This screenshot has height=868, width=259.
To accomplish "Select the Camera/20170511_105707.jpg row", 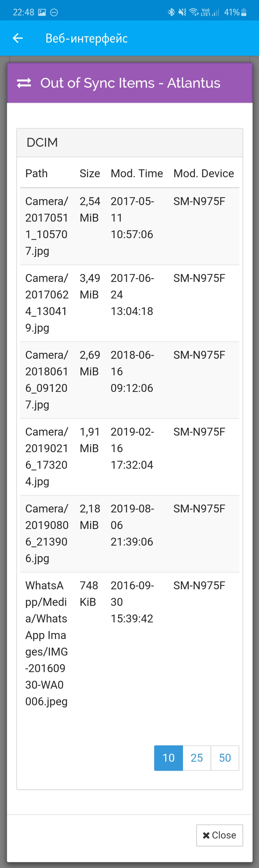I will [130, 226].
